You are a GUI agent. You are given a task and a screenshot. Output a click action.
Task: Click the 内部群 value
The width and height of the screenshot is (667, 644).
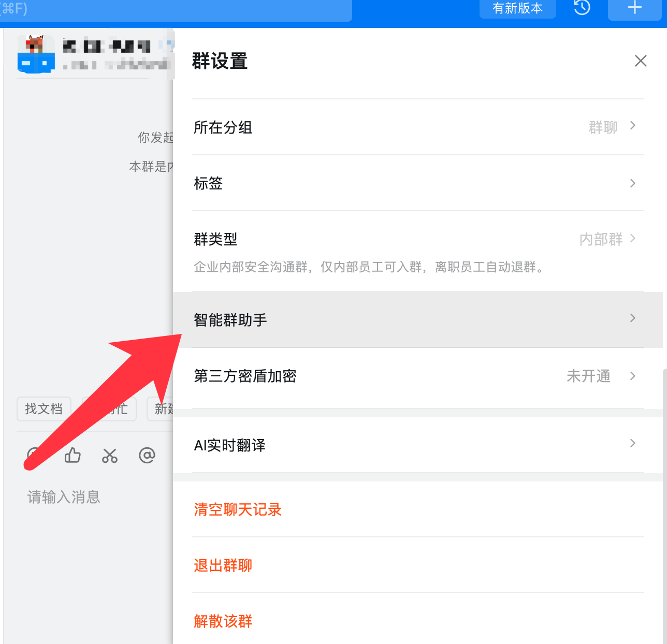(x=601, y=239)
